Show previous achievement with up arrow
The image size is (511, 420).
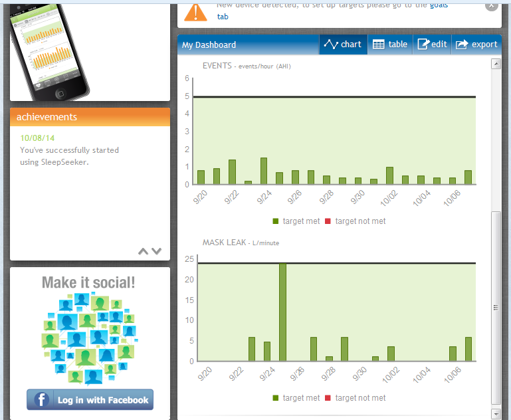coord(143,251)
